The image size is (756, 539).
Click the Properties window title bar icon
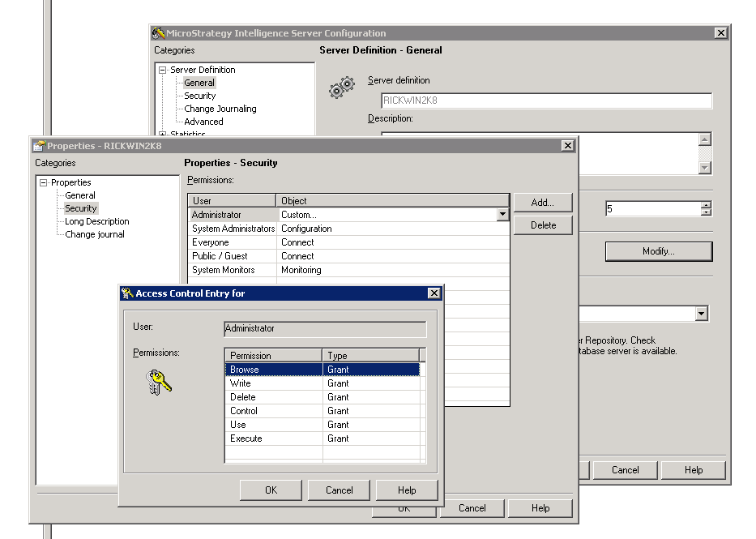pyautogui.click(x=38, y=145)
